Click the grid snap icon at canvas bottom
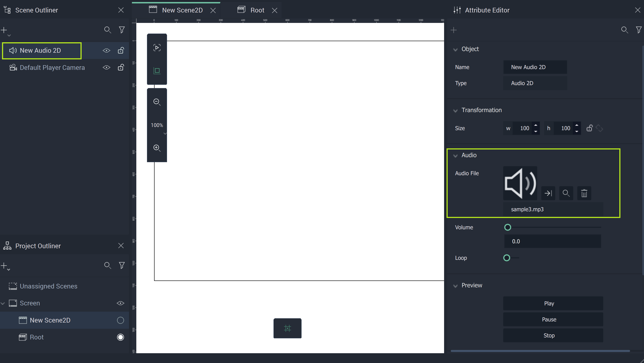Image resolution: width=644 pixels, height=363 pixels. 287,328
